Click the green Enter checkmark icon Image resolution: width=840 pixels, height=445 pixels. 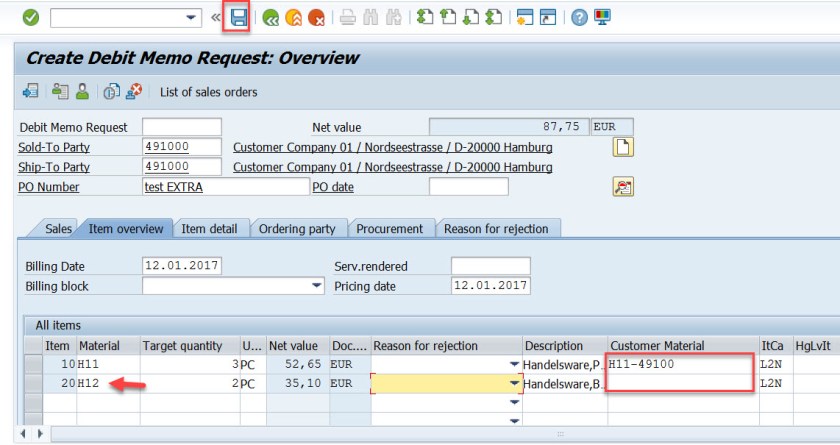(31, 17)
